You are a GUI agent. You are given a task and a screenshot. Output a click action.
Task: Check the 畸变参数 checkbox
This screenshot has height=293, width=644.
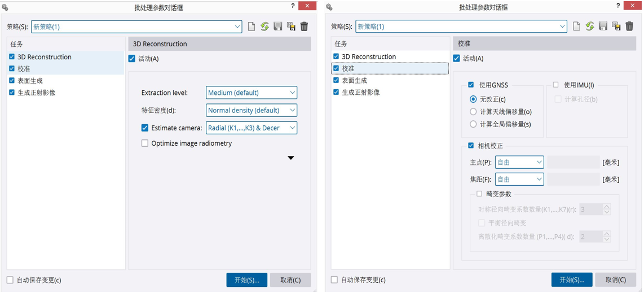pyautogui.click(x=479, y=194)
